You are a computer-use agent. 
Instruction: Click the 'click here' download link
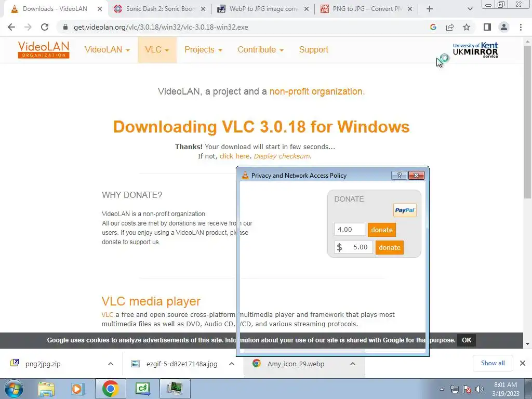click(x=234, y=156)
